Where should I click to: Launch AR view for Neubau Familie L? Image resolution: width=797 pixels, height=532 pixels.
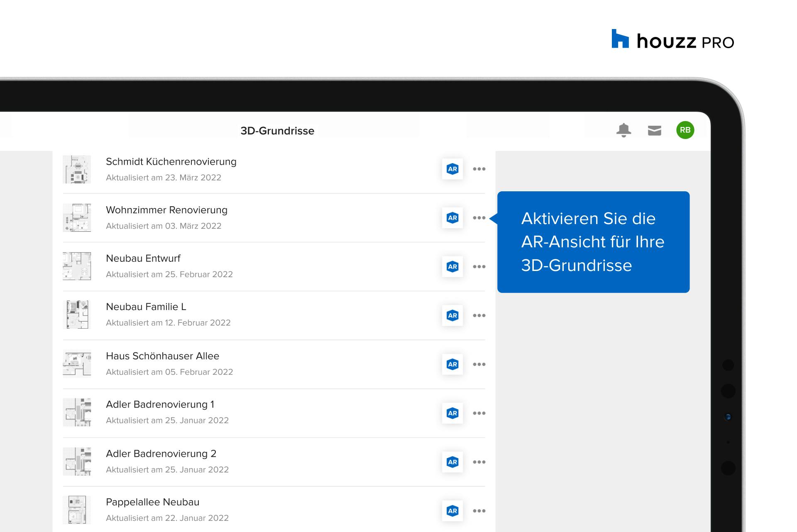[452, 315]
